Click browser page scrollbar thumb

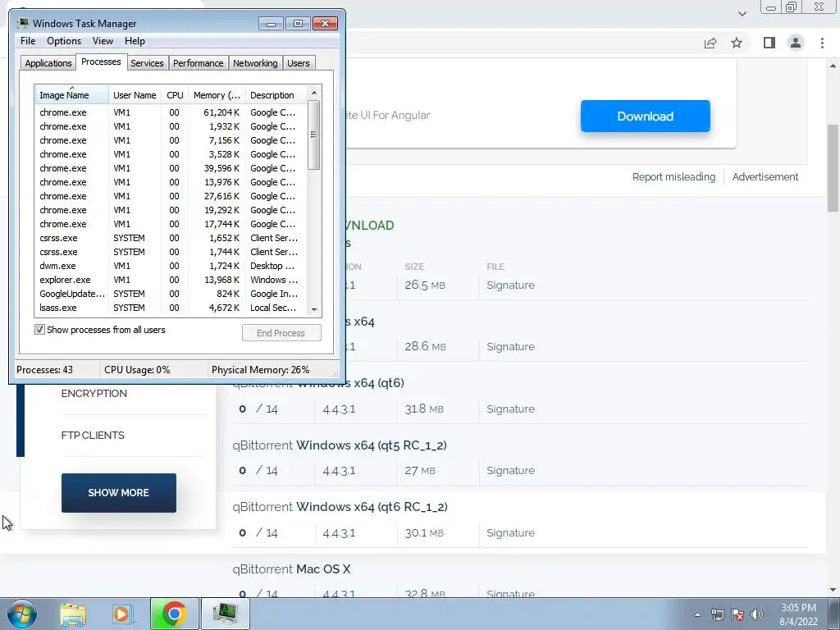[x=833, y=167]
